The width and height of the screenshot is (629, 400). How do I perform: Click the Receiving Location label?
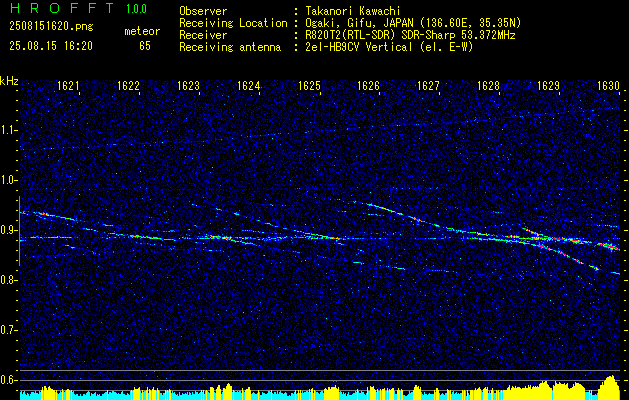233,23
